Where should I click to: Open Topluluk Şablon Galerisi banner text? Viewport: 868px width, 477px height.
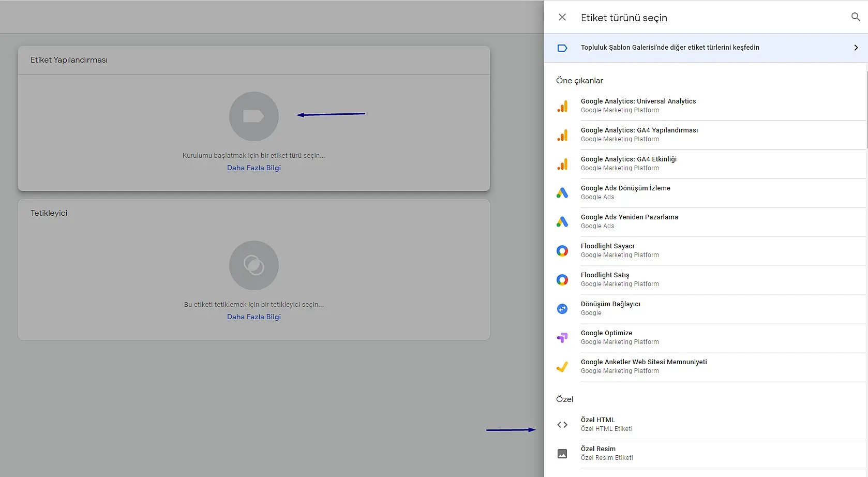pyautogui.click(x=670, y=48)
